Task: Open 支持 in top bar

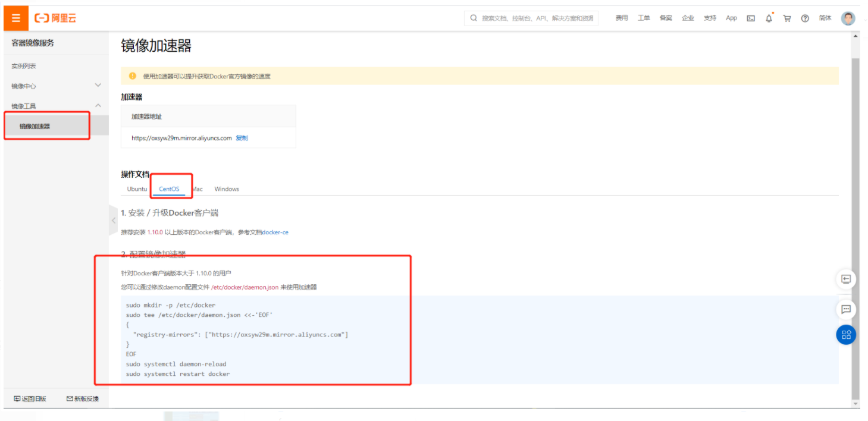Action: click(710, 18)
